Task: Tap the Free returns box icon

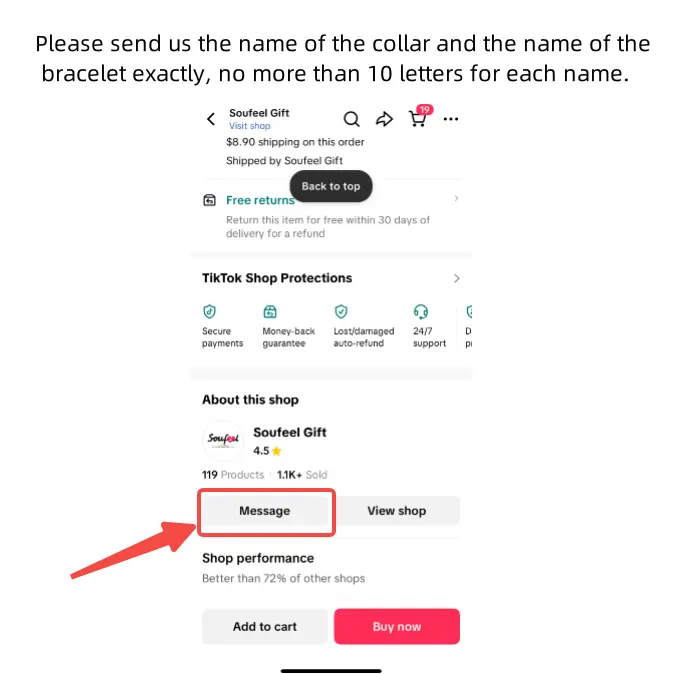Action: (x=209, y=200)
